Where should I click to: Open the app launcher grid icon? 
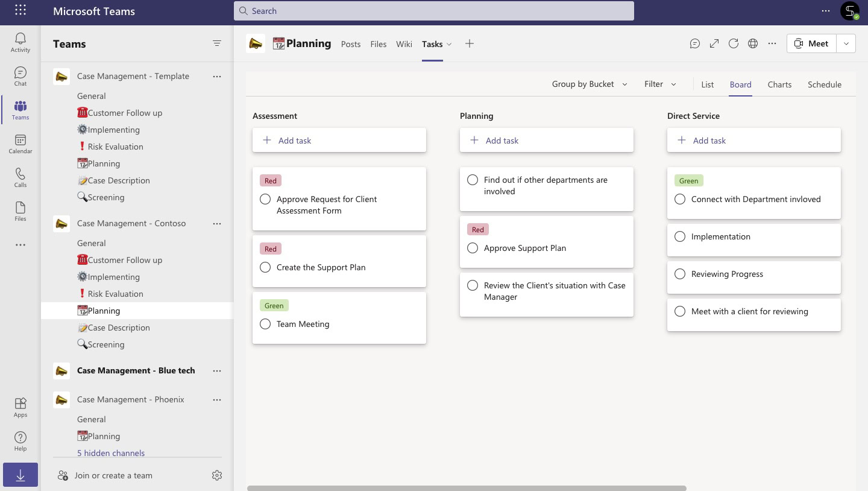[x=20, y=10]
